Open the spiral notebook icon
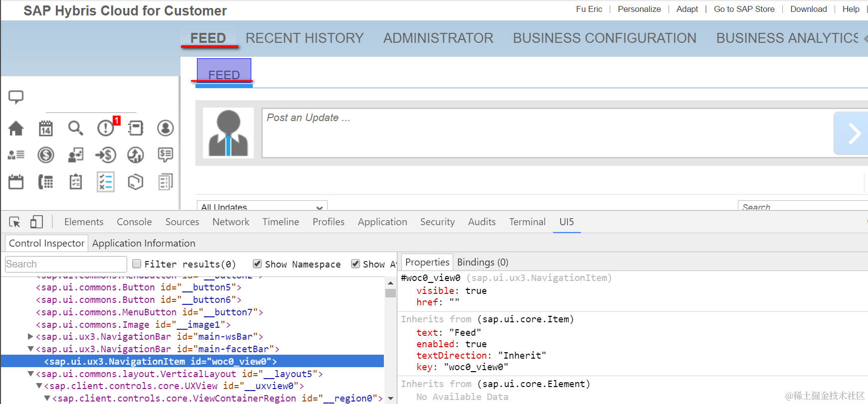Image resolution: width=868 pixels, height=404 pixels. point(136,128)
